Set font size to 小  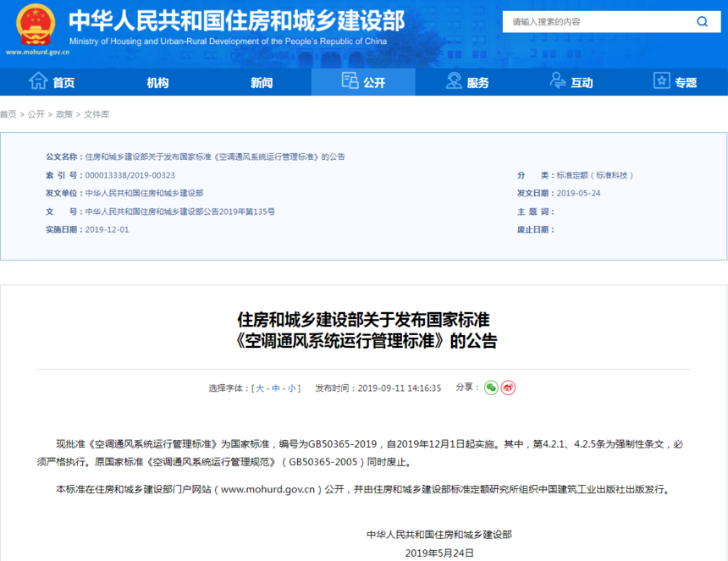[x=291, y=388]
